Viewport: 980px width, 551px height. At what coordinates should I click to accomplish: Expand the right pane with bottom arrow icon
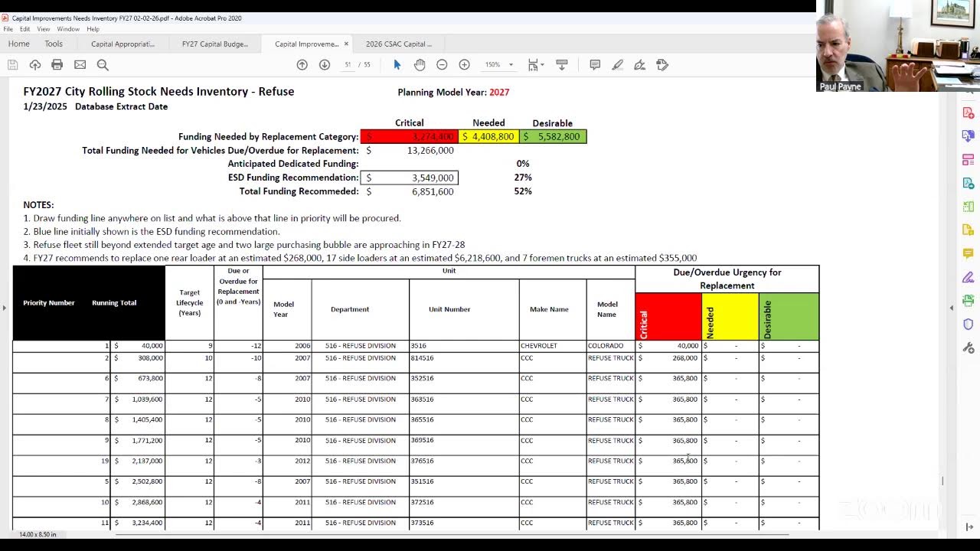click(969, 527)
